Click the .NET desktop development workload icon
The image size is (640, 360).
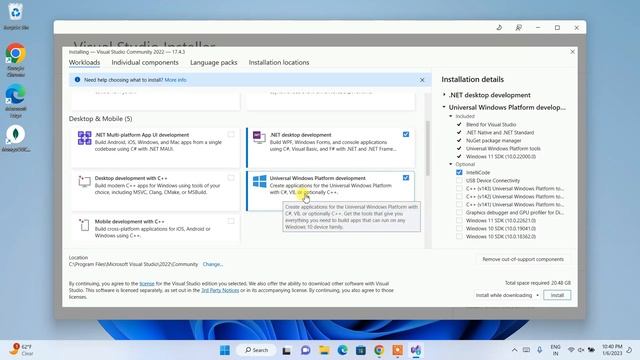[259, 137]
